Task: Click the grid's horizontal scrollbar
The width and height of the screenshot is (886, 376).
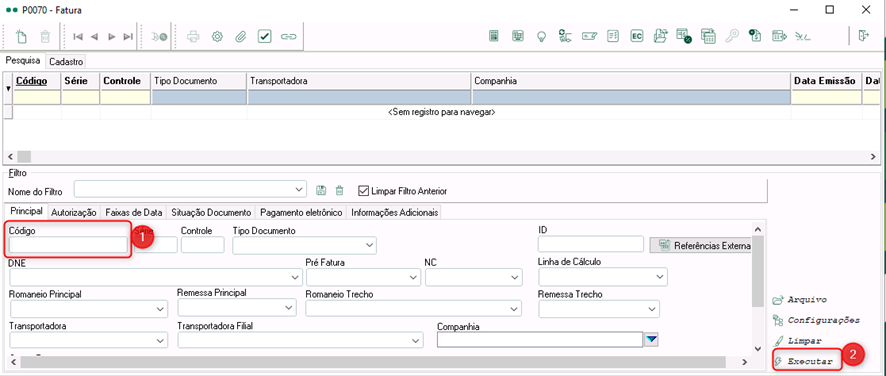Action: 442,156
